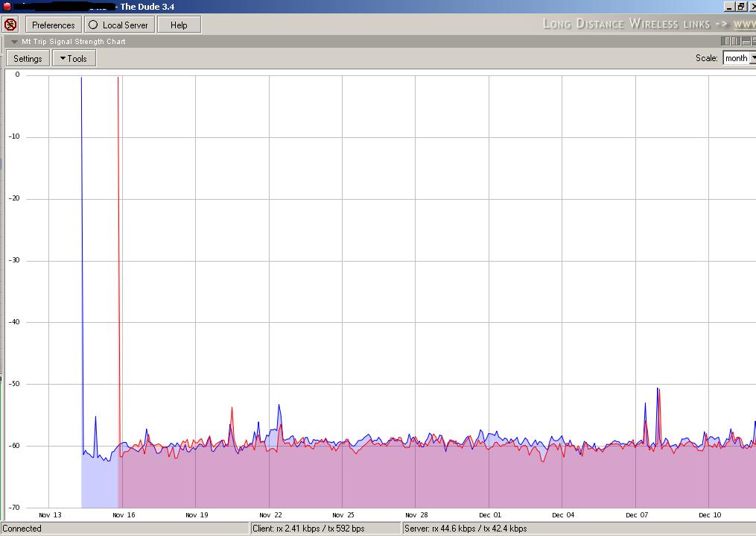Image resolution: width=756 pixels, height=536 pixels.
Task: Restore down The Dude window
Action: pos(740,6)
